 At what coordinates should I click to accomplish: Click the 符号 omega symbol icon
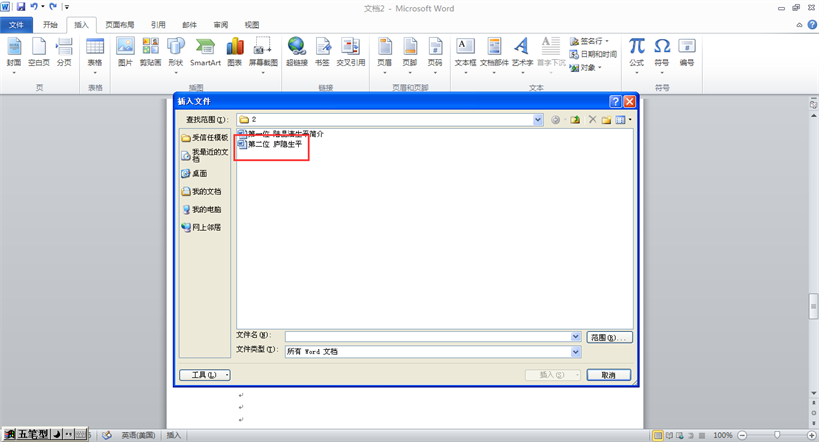click(662, 51)
